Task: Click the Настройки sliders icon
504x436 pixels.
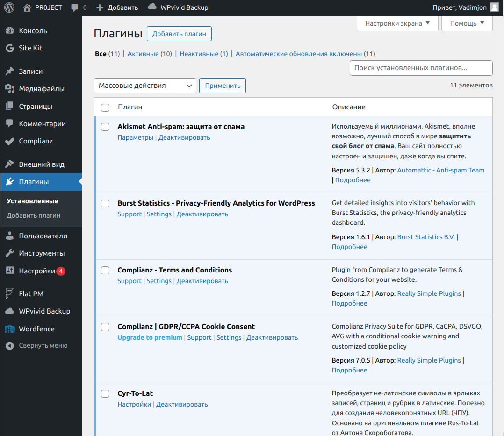Action: (10, 271)
